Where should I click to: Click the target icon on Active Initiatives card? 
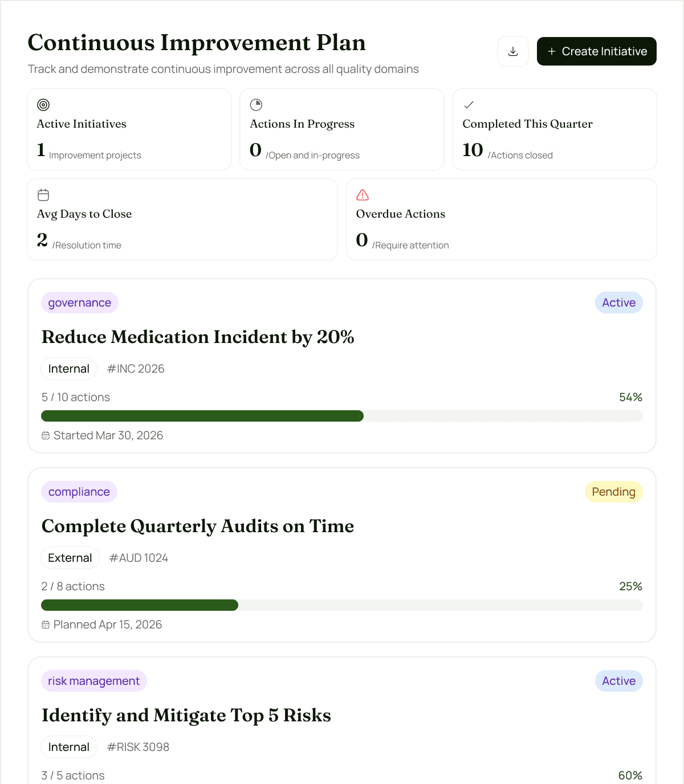tap(43, 105)
